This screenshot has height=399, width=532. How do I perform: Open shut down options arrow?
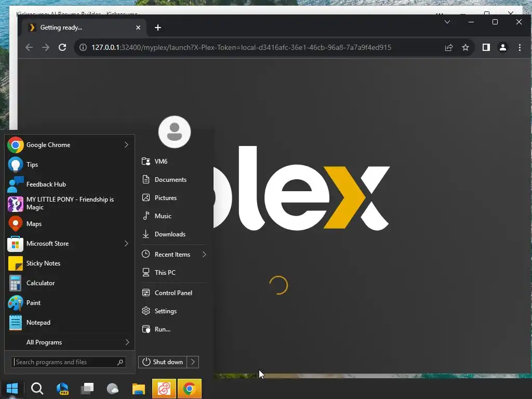(193, 362)
